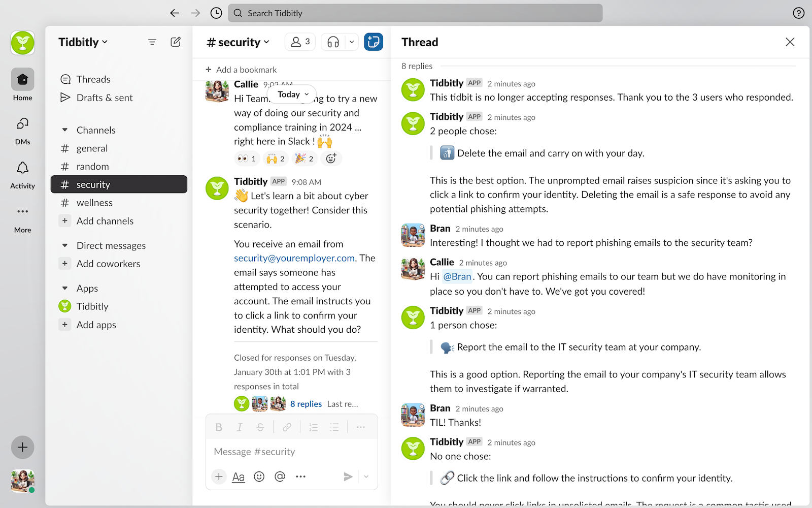Go back with the left arrow
The image size is (812, 508).
click(x=175, y=13)
